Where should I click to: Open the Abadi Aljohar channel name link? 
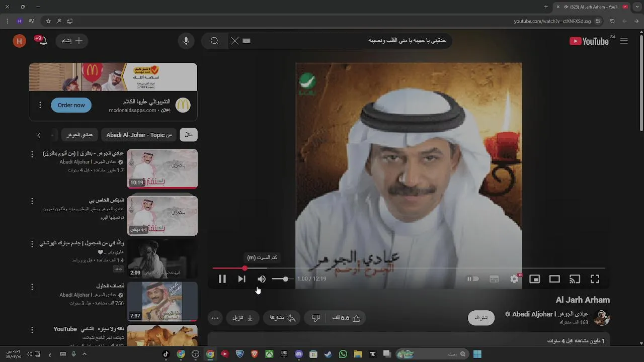(x=549, y=314)
